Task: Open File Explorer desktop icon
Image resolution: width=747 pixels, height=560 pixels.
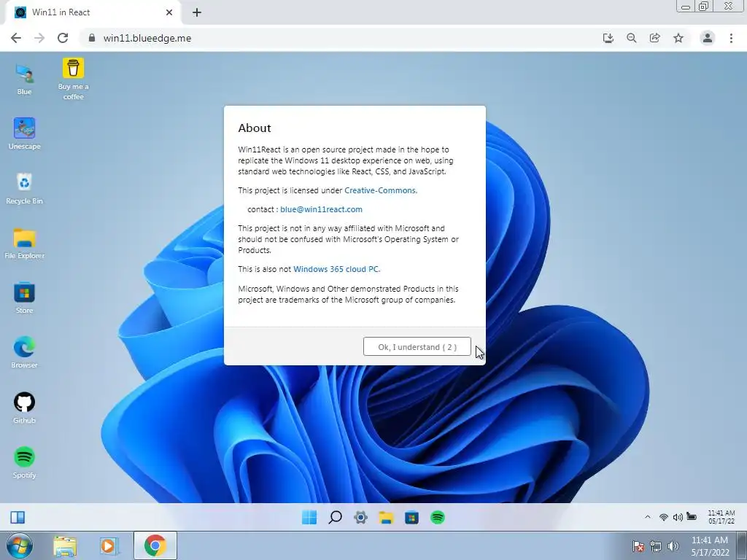Action: coord(24,244)
